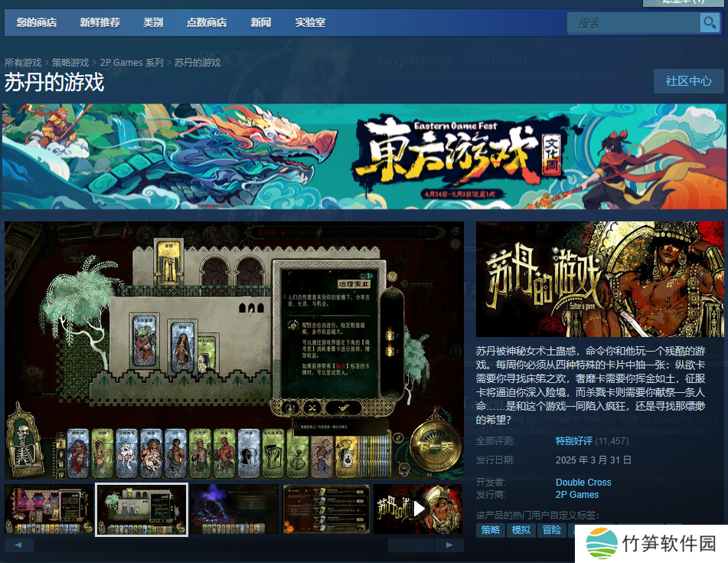Screen dimensions: 728x563
Task: Open 您的商店 menu
Action: coord(37,22)
